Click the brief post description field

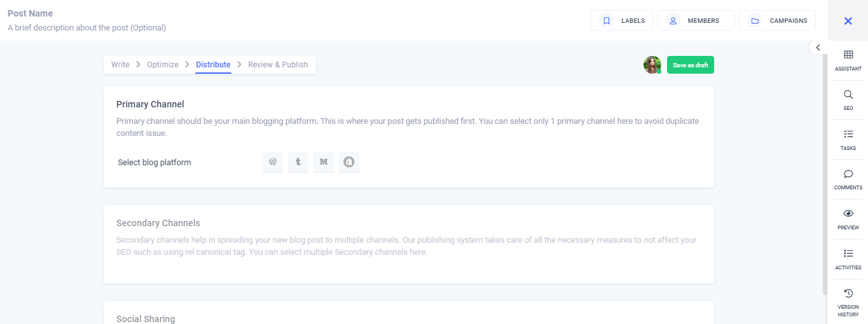(x=87, y=27)
